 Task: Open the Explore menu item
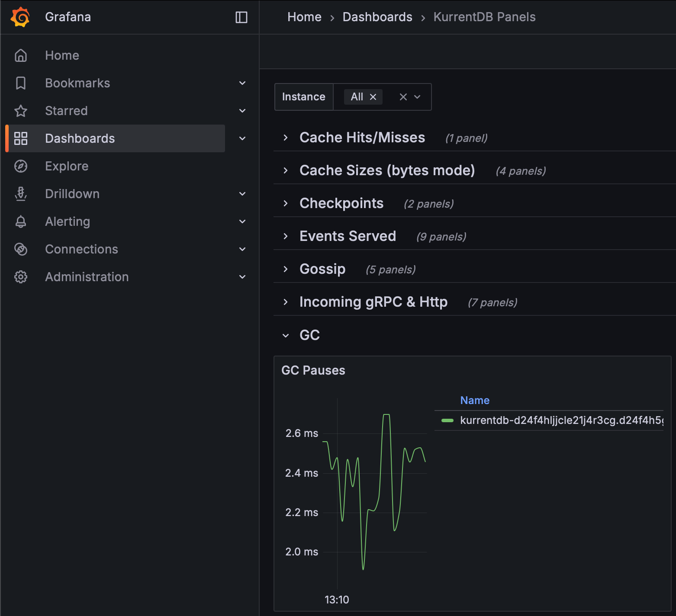[x=67, y=166]
